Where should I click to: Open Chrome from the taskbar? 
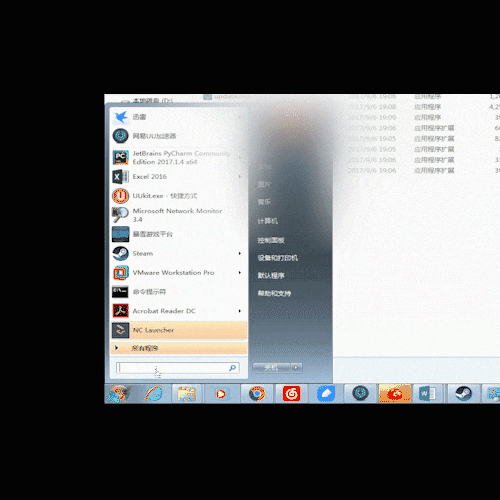point(257,394)
